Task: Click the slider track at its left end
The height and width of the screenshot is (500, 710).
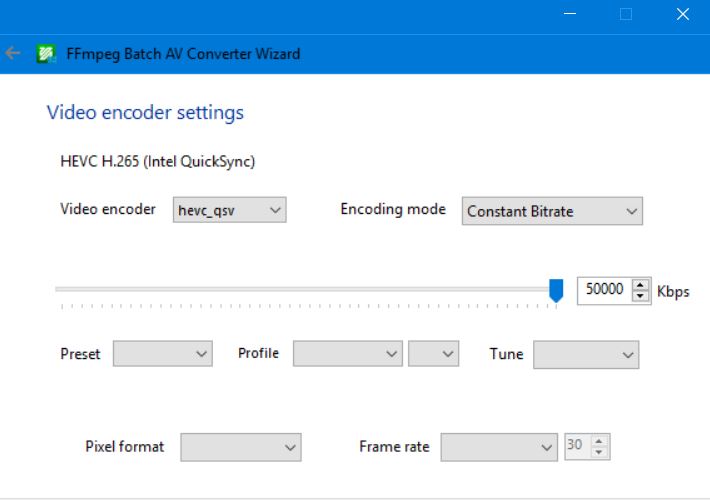Action: click(60, 289)
